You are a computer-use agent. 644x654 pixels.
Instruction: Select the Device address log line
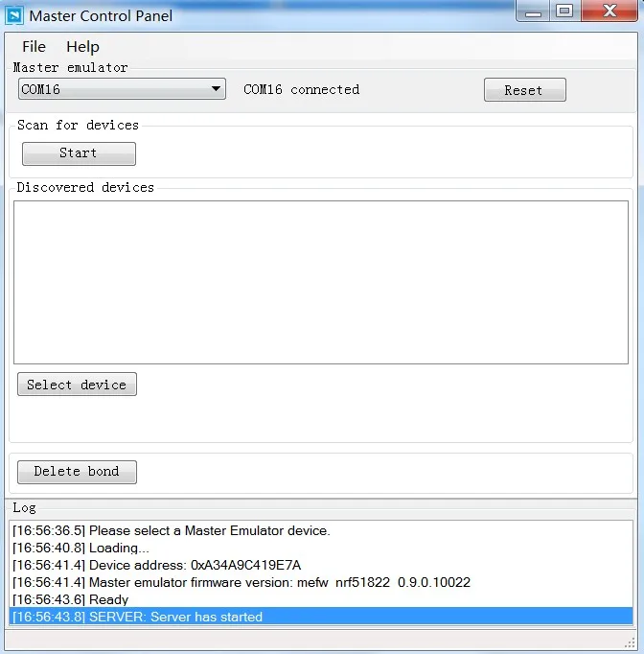320,565
